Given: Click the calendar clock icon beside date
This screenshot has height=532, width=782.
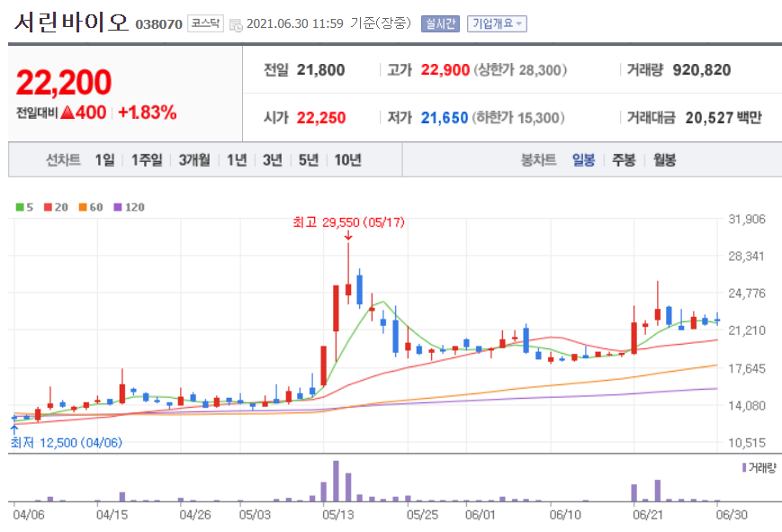Looking at the screenshot, I should tap(236, 25).
